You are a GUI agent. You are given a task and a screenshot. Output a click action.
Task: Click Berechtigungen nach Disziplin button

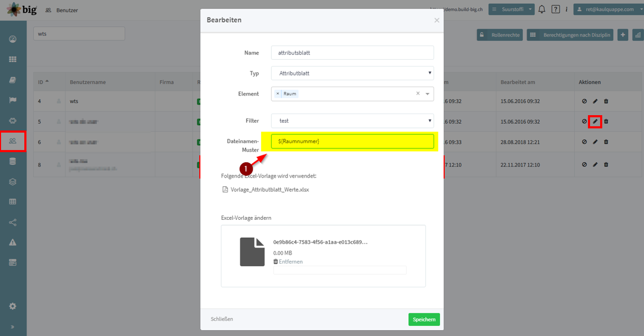571,35
